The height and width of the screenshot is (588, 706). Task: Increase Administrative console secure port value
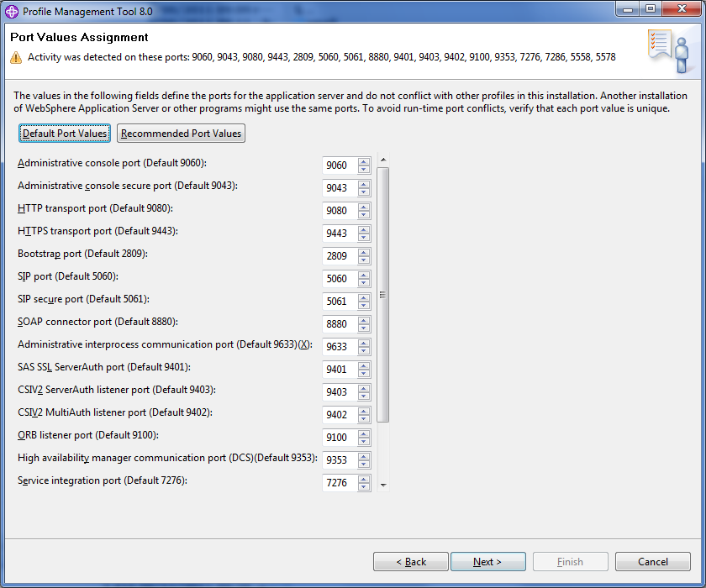tap(364, 184)
